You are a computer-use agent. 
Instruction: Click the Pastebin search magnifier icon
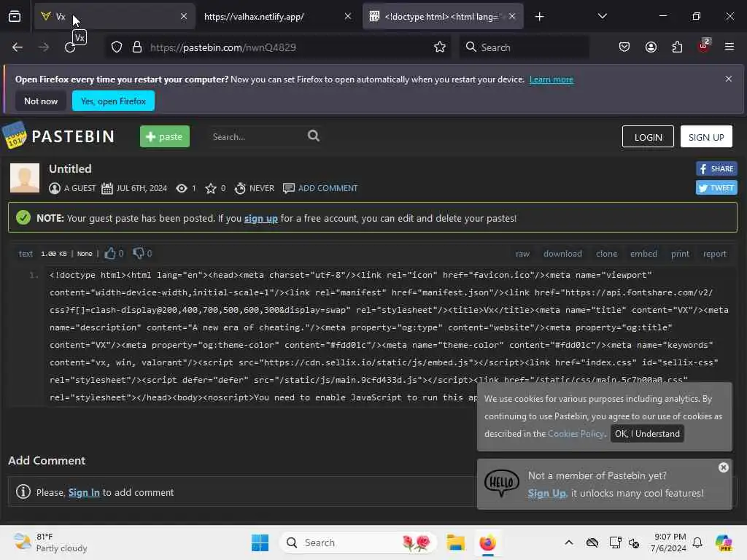(314, 136)
